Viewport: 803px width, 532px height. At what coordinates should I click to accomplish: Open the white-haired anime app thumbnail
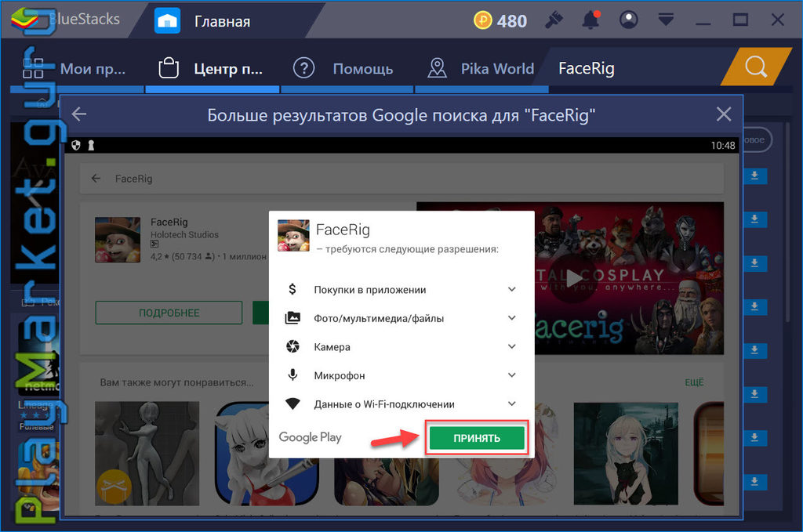click(x=267, y=453)
